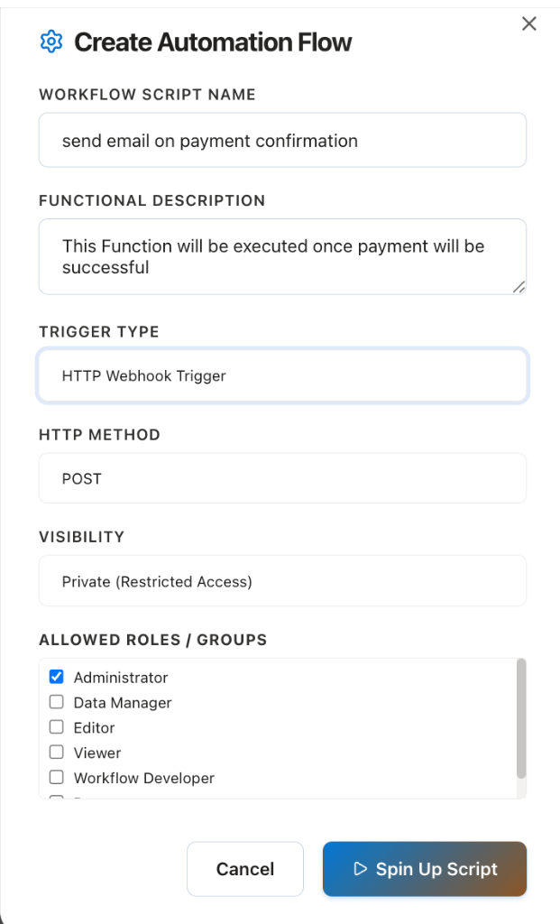Close the Create Automation Flow dialog

tap(528, 23)
